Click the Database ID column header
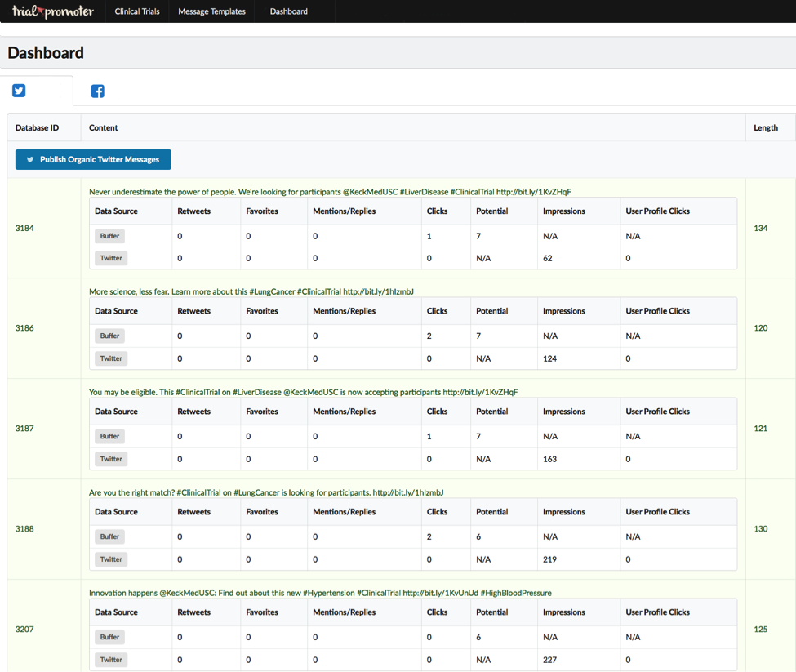The image size is (796, 672). click(38, 127)
